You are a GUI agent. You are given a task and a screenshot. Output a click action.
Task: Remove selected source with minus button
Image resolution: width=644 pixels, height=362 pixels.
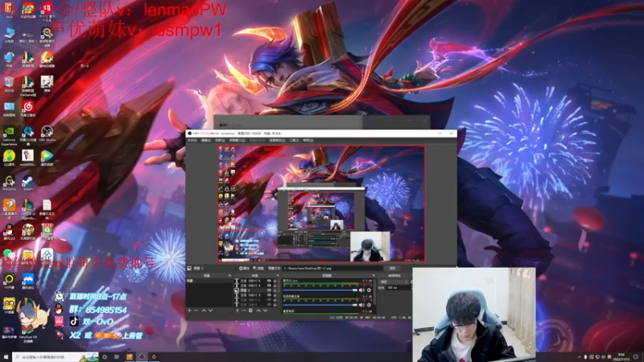tap(244, 311)
